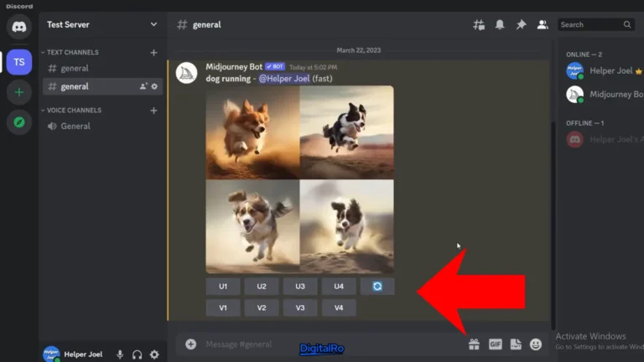Open the GIF picker

tap(496, 344)
